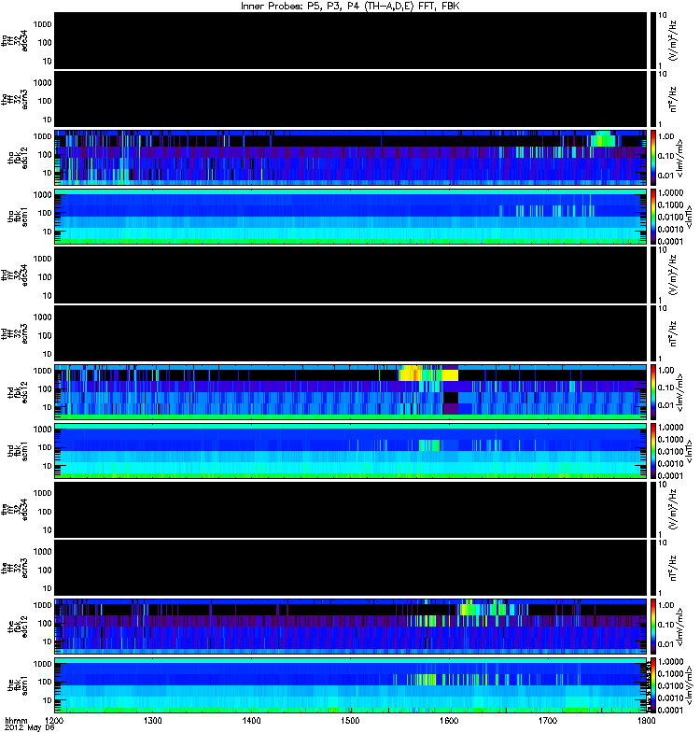
Task: Click the "hhmm" axis unit label
Action: click(16, 720)
